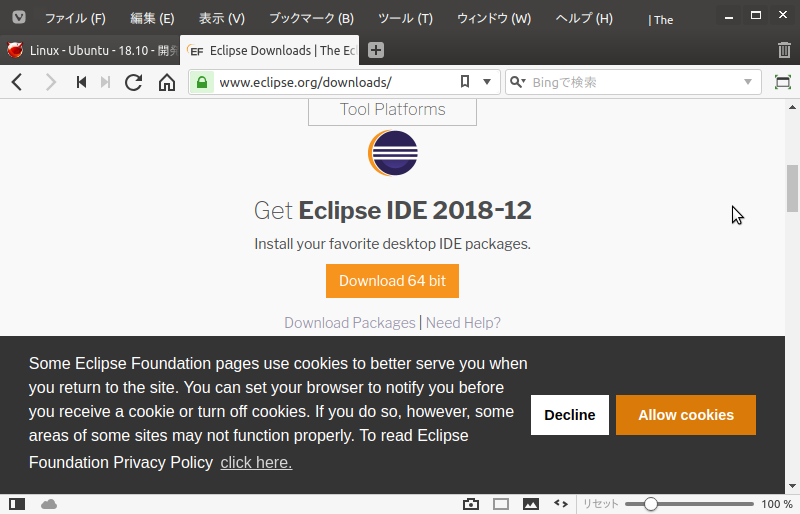The height and width of the screenshot is (514, 800).
Task: Open the address bar dropdown arrow
Action: [x=487, y=82]
